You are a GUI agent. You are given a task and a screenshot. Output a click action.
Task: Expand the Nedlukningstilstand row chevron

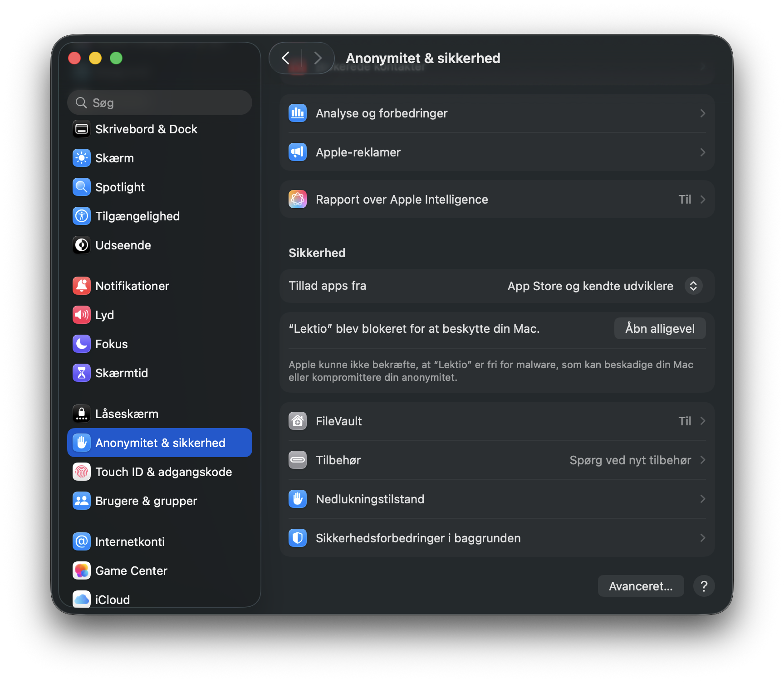tap(702, 499)
